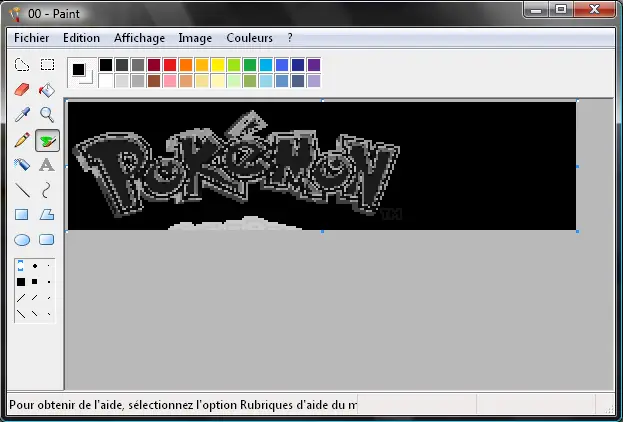Pick the lavender color swatch
This screenshot has width=623, height=422.
314,81
